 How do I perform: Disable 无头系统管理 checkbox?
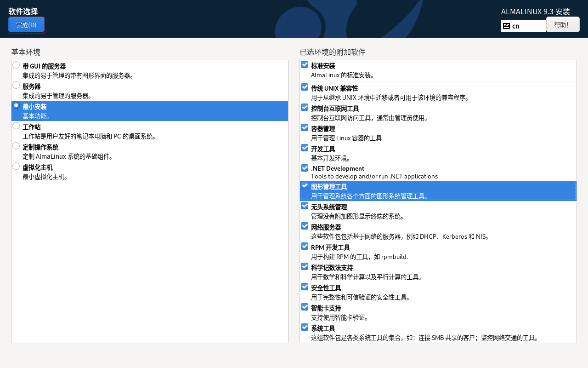305,206
